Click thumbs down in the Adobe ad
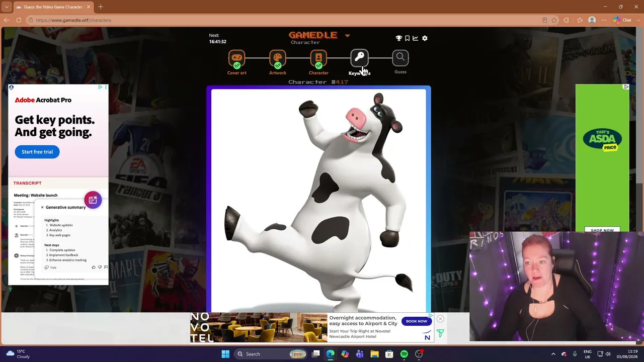The height and width of the screenshot is (362, 644). pyautogui.click(x=100, y=267)
